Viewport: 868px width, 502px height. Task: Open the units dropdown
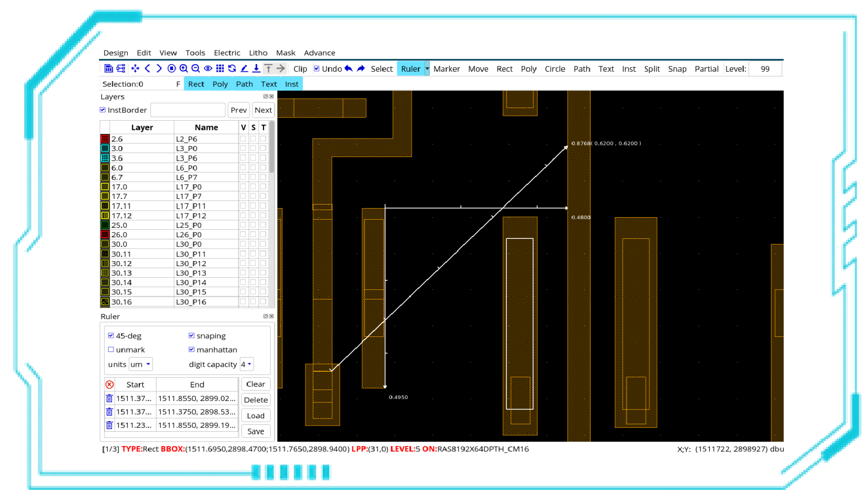coord(141,364)
